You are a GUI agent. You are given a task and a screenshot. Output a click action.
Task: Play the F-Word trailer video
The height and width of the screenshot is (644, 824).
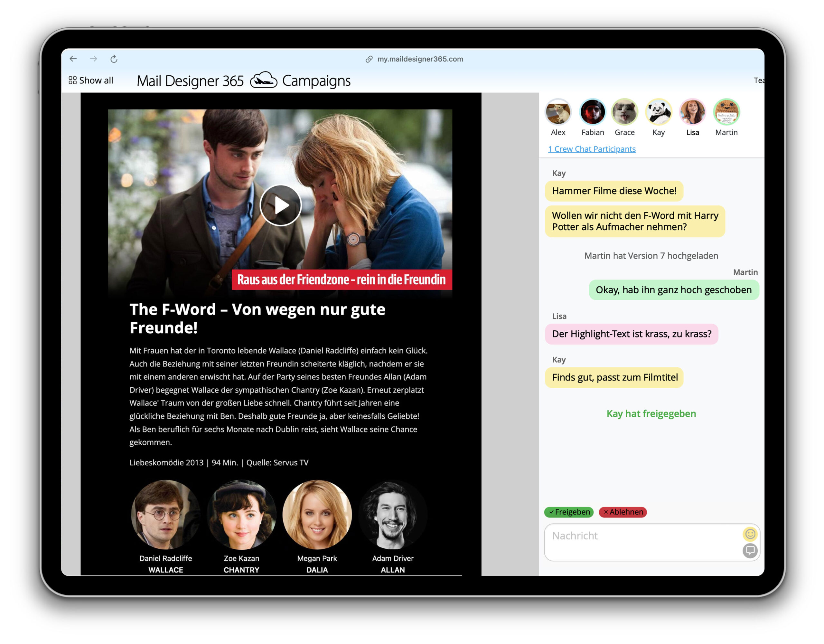click(x=280, y=205)
